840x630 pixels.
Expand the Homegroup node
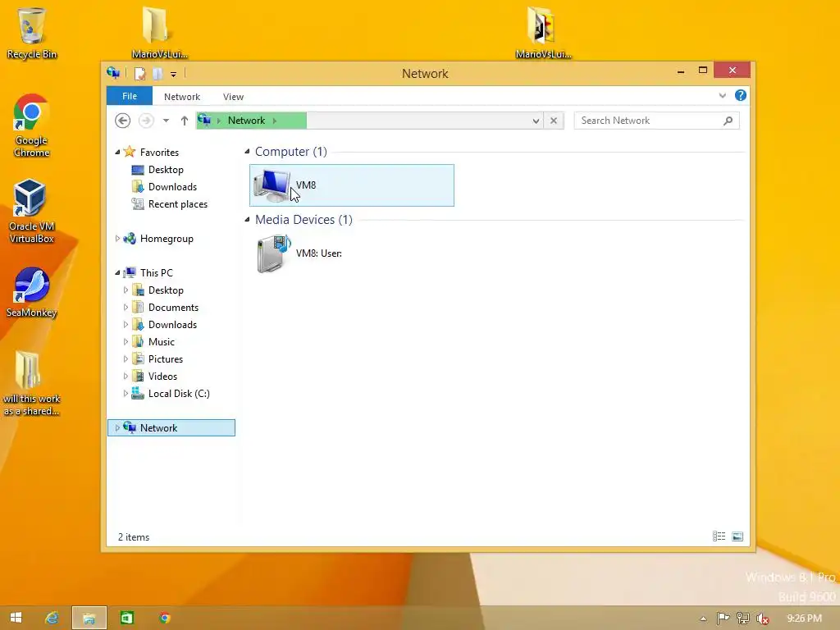[117, 239]
